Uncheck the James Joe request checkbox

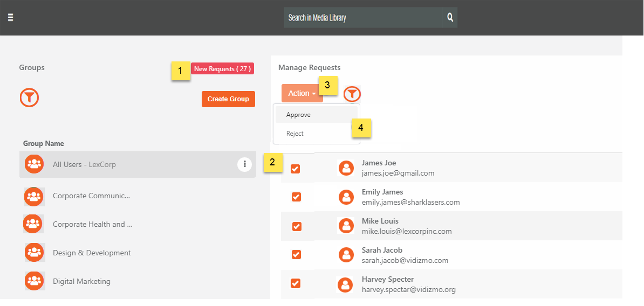pos(296,169)
